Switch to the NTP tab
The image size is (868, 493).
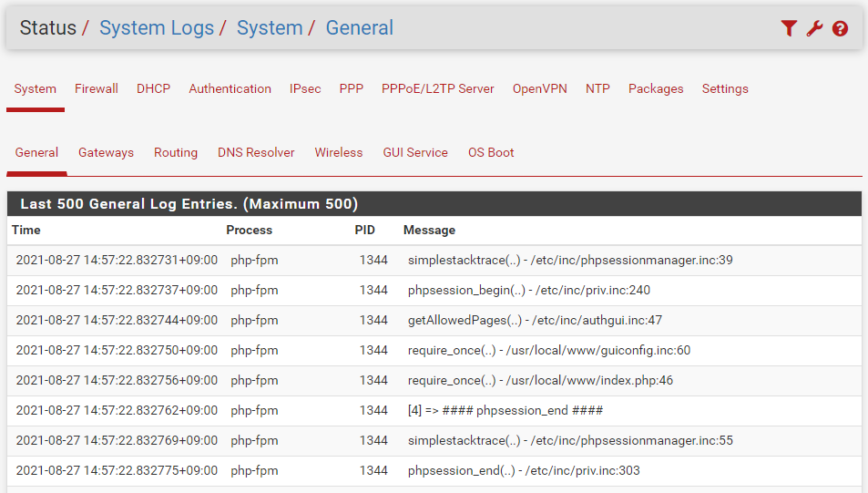[x=597, y=88]
